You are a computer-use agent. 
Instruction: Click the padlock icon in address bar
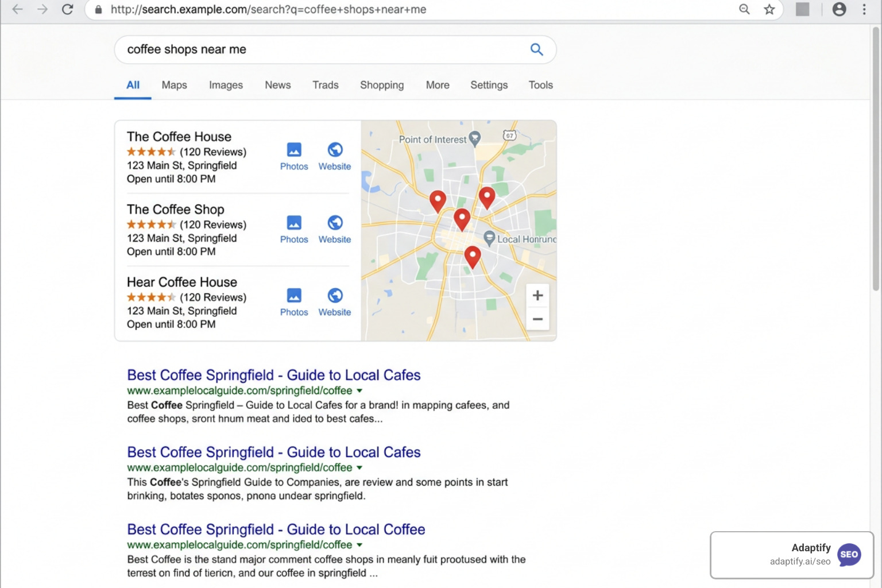click(98, 9)
